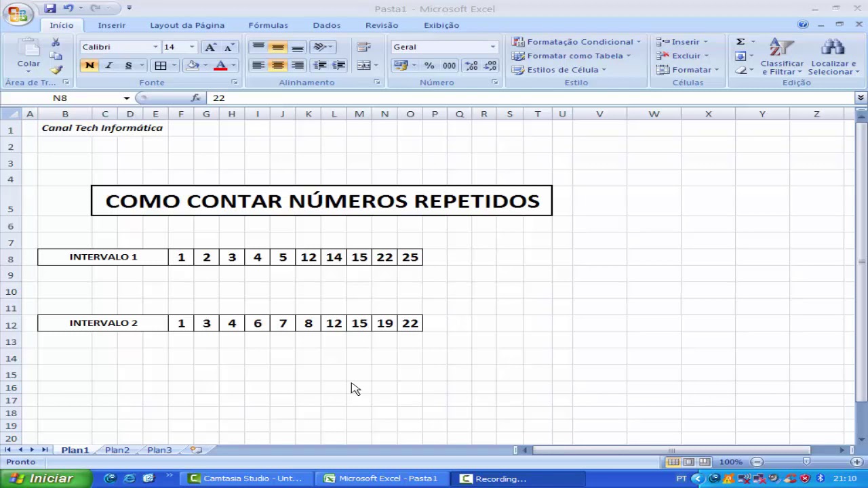The width and height of the screenshot is (868, 488).
Task: Click the merge and center icon
Action: coord(364,66)
